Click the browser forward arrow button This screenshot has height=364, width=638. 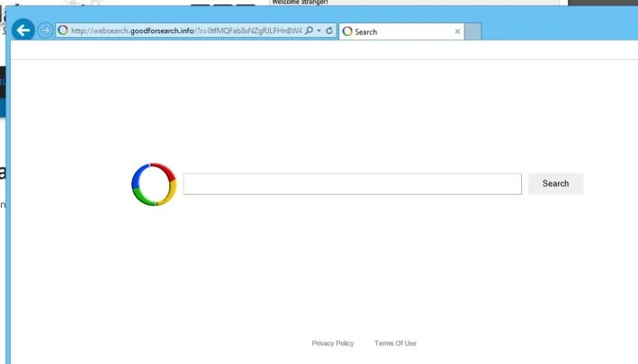[45, 31]
